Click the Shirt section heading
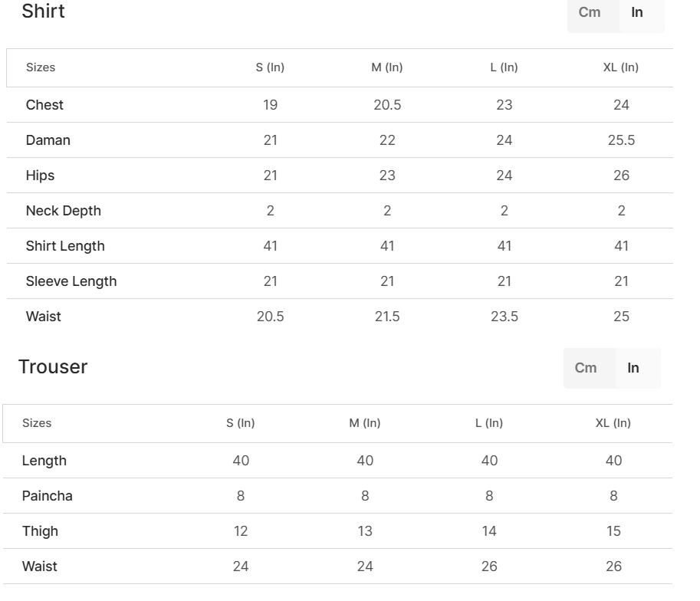Screen dimensions: 700x601 click(x=43, y=11)
